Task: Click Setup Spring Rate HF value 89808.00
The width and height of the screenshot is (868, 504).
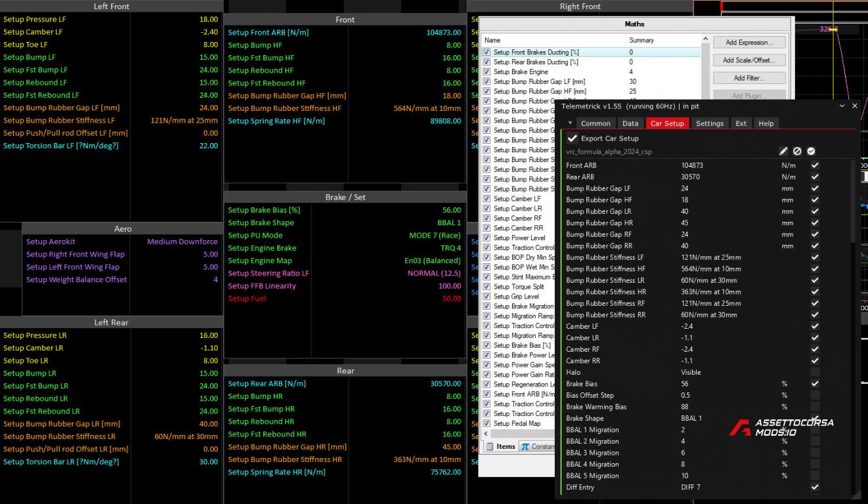Action: (445, 121)
